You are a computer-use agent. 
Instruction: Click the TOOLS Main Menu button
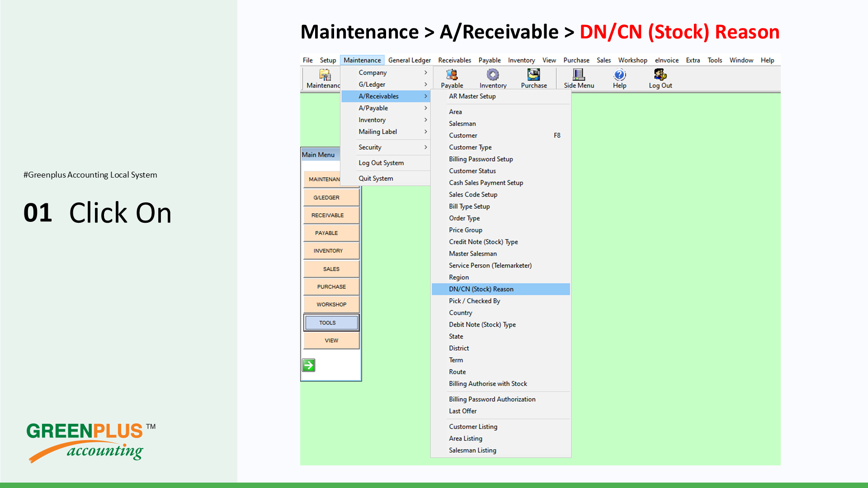coord(331,323)
